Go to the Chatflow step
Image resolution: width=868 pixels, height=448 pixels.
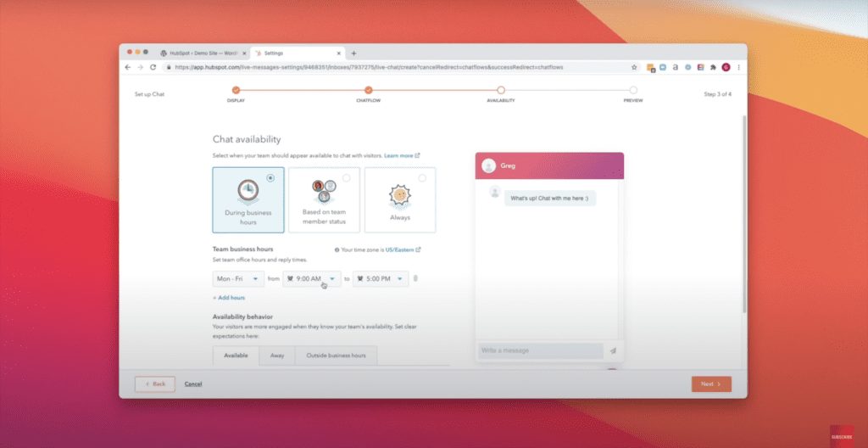pyautogui.click(x=368, y=90)
